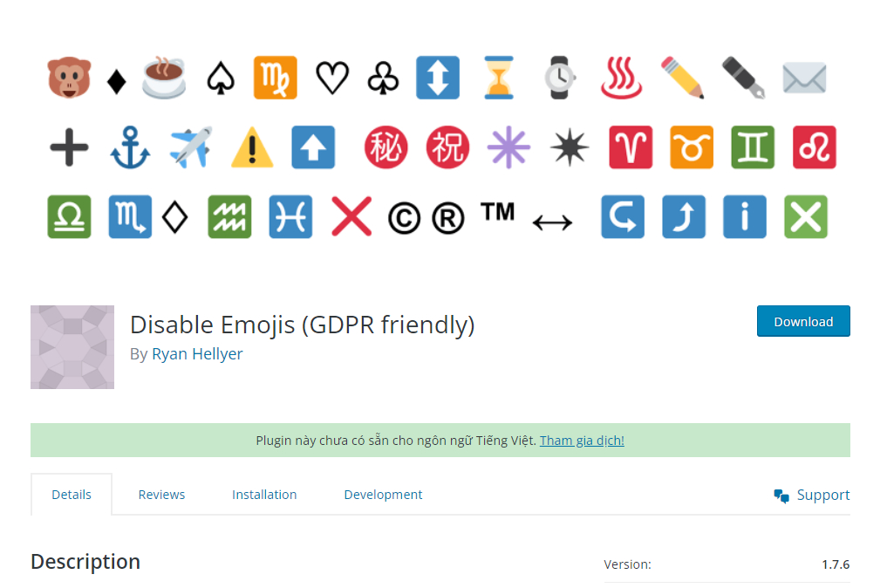The height and width of the screenshot is (588, 887).
Task: Click the green Libra zodiac emoji
Action: pos(69,216)
